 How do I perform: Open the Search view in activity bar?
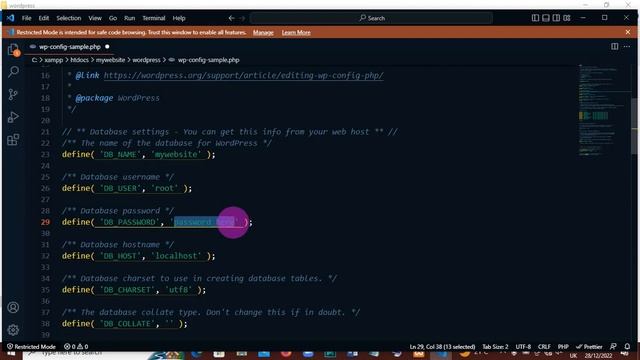(13, 72)
